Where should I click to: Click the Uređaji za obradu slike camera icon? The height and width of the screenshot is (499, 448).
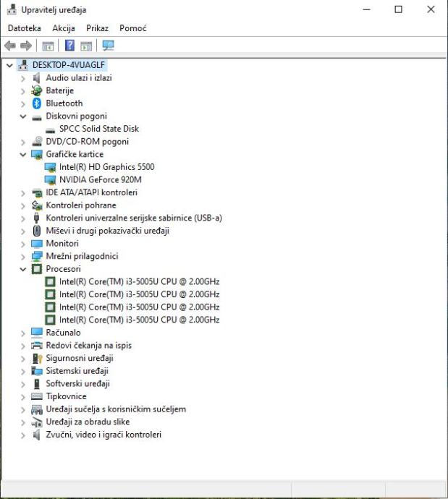tap(37, 422)
